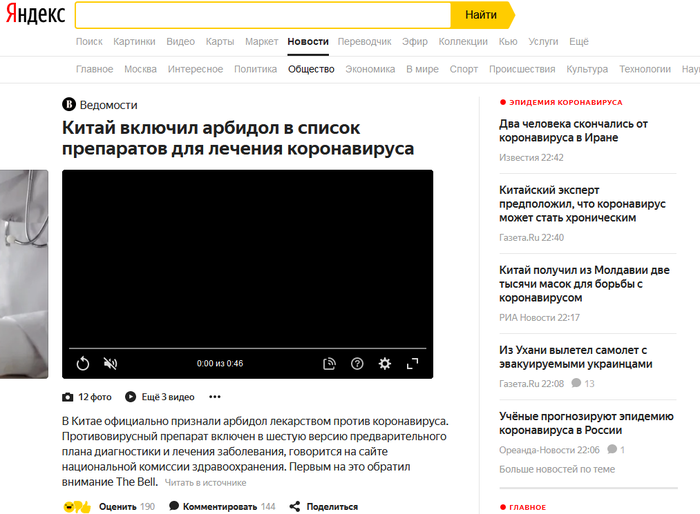Expand the three-dots more media menu
This screenshot has width=700, height=514.
click(214, 397)
